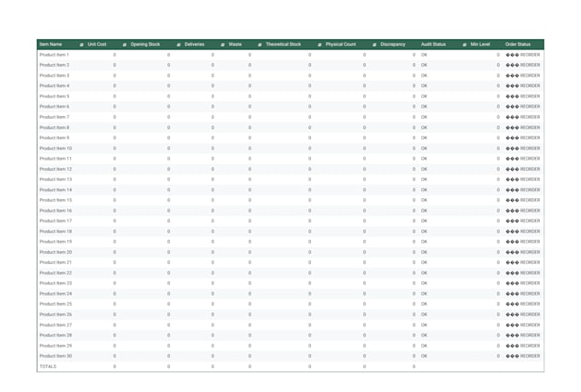Click the number icon beside Theoretical Stock header
Image resolution: width=581 pixels, height=392 pixels.
pos(260,44)
